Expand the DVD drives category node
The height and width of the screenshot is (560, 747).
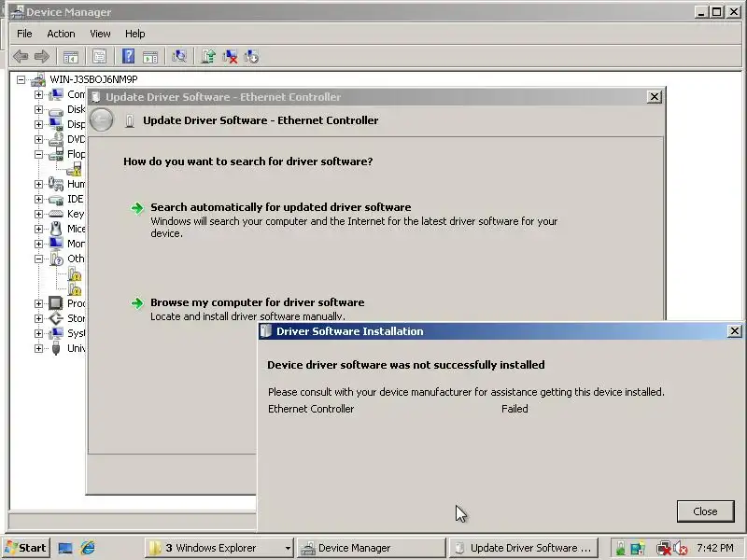point(38,139)
